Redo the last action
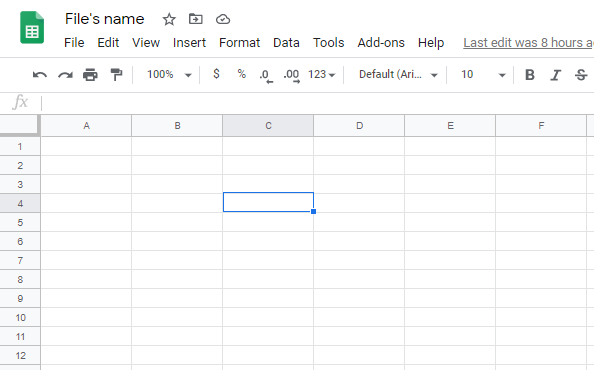594x370 pixels. [x=65, y=75]
